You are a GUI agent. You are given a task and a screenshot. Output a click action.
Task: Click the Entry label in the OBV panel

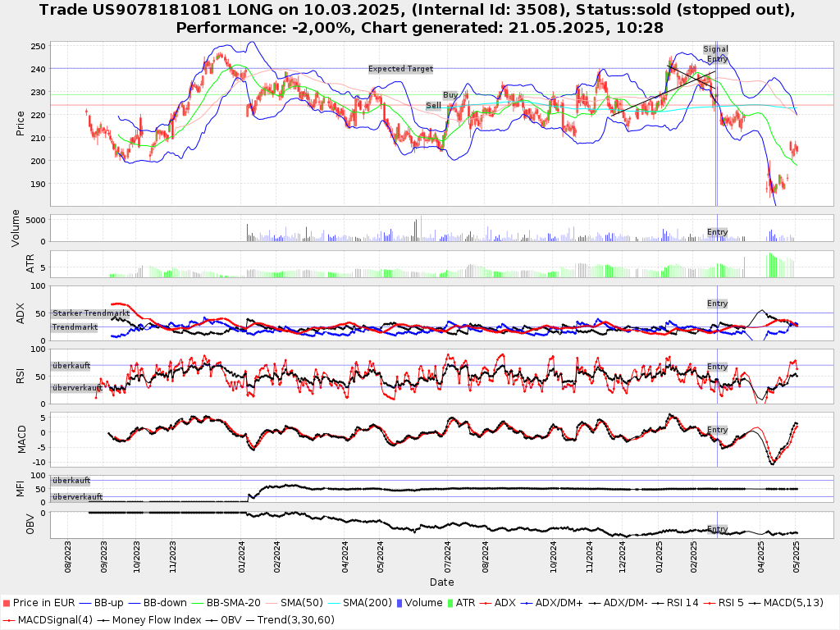[x=717, y=529]
